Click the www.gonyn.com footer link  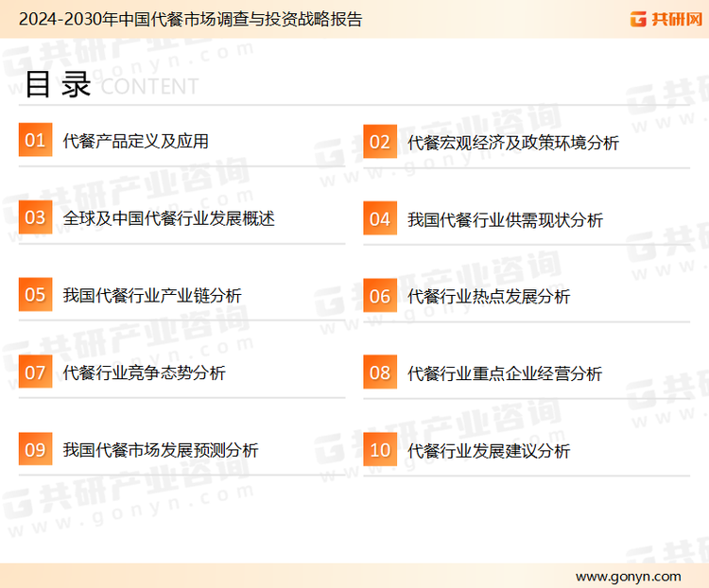pos(629,577)
